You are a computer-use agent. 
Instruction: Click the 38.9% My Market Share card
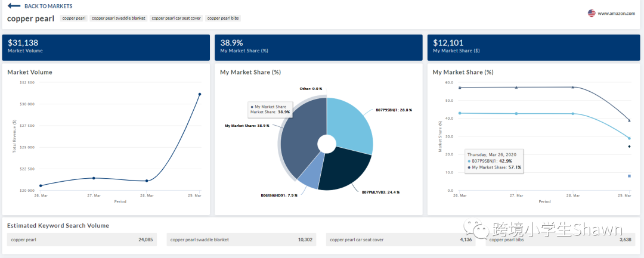point(318,47)
